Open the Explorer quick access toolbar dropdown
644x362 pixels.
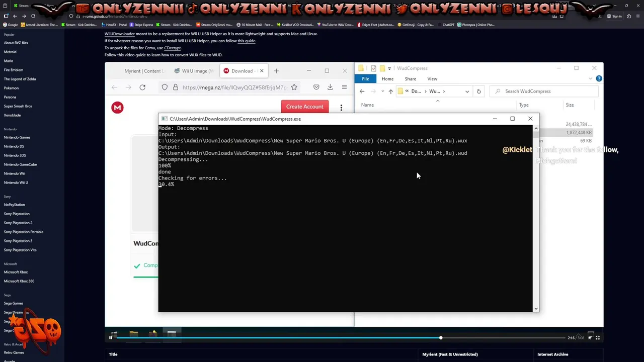[389, 68]
